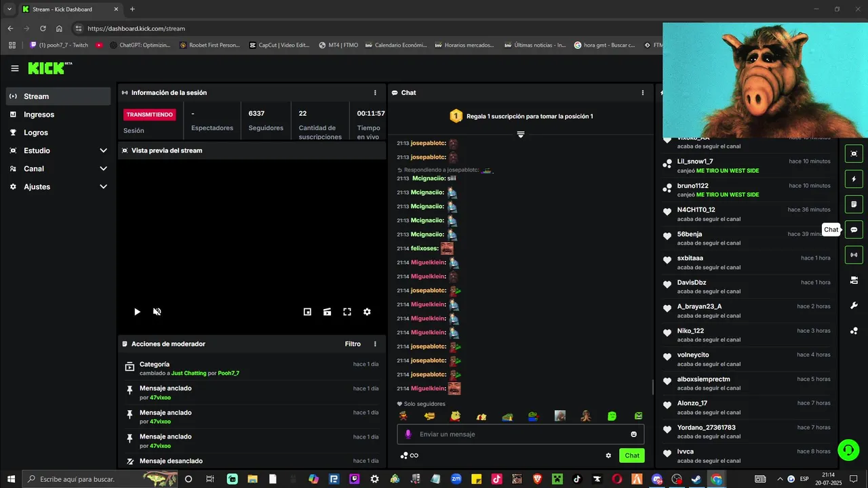
Task: Open the tab search dropdown at top-left
Action: click(9, 9)
